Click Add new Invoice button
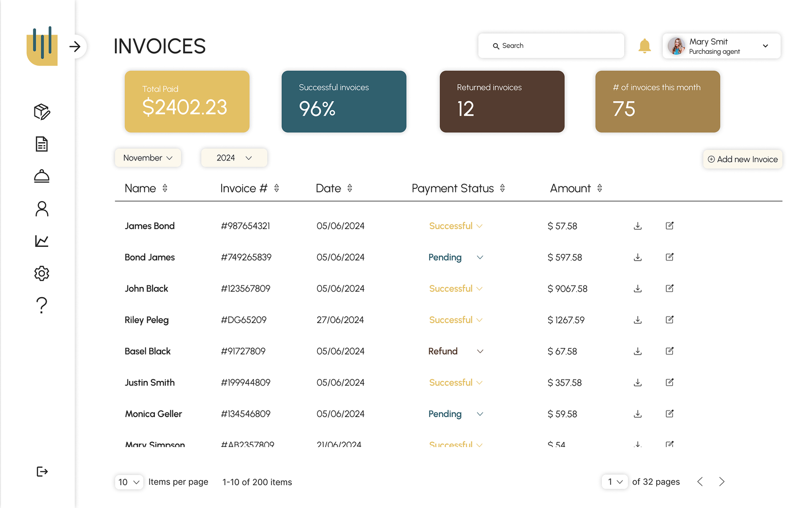 point(742,160)
